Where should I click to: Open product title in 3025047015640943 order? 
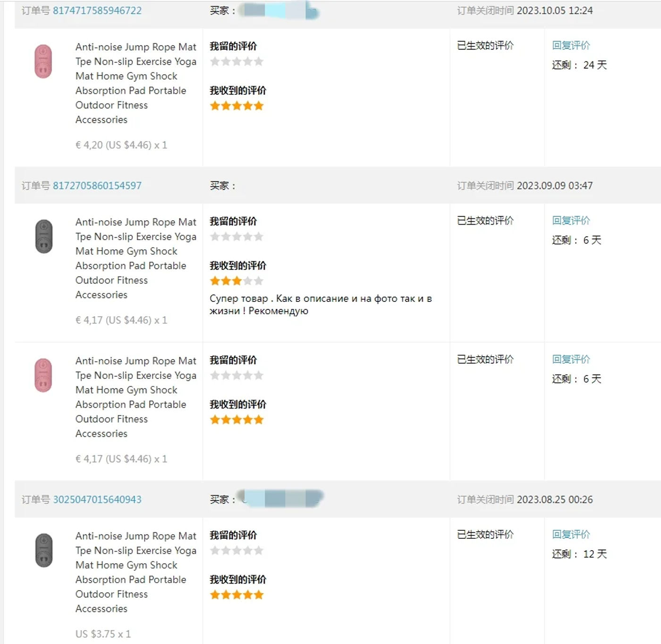point(136,572)
